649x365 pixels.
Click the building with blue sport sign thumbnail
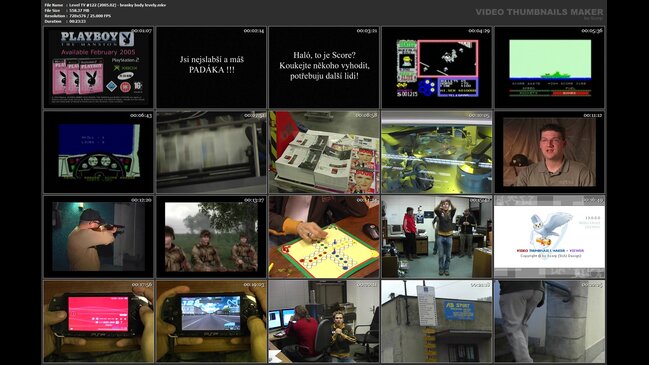(x=437, y=321)
